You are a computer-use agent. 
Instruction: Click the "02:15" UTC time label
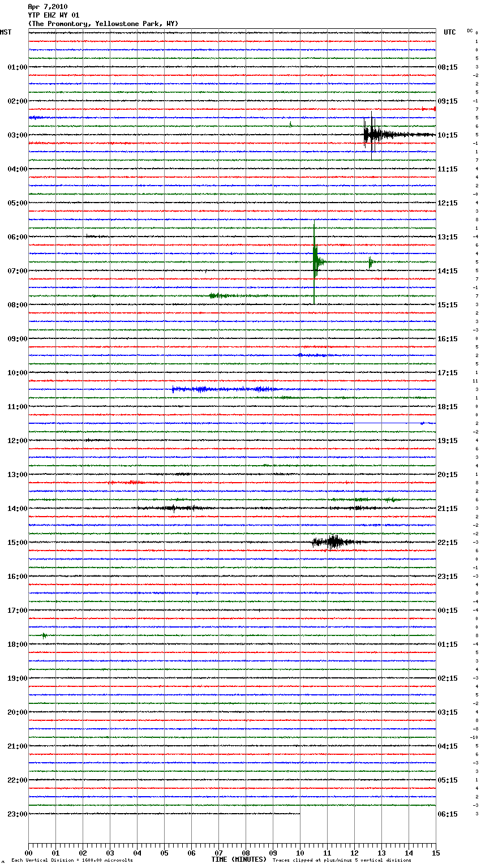(x=448, y=678)
